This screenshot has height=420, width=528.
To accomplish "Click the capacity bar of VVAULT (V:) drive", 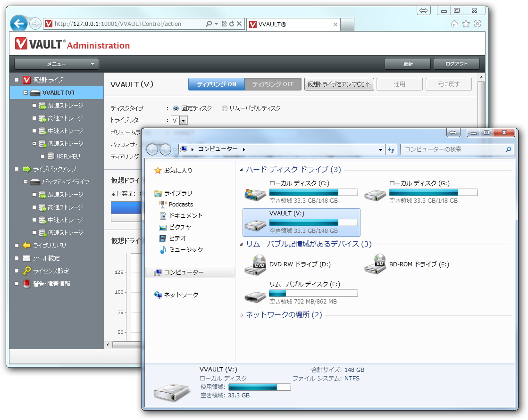I will (313, 222).
